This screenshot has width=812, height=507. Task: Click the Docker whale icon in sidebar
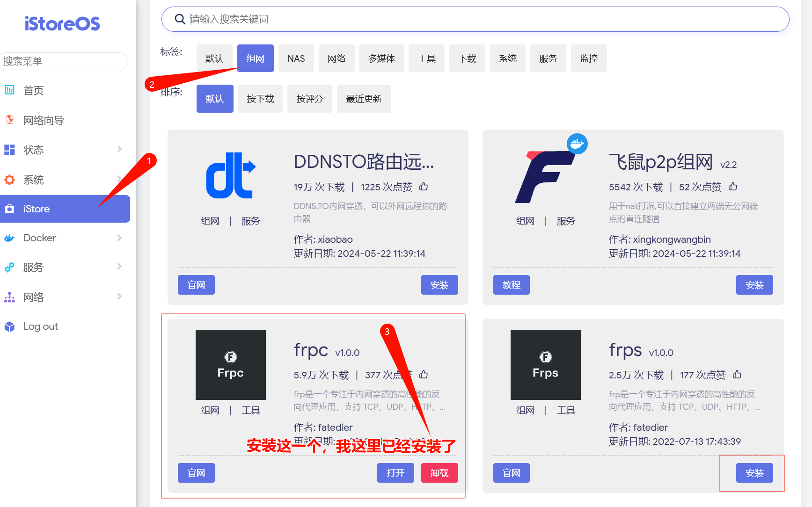10,238
